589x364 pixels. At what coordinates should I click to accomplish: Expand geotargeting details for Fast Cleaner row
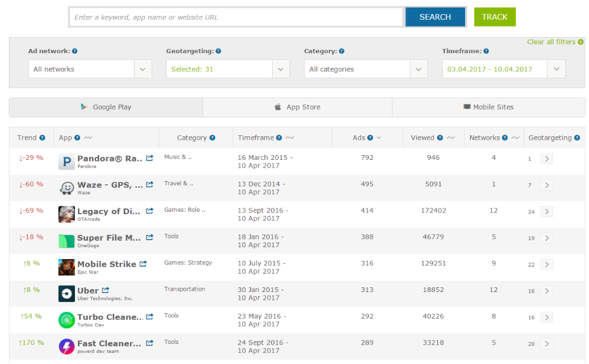click(547, 344)
